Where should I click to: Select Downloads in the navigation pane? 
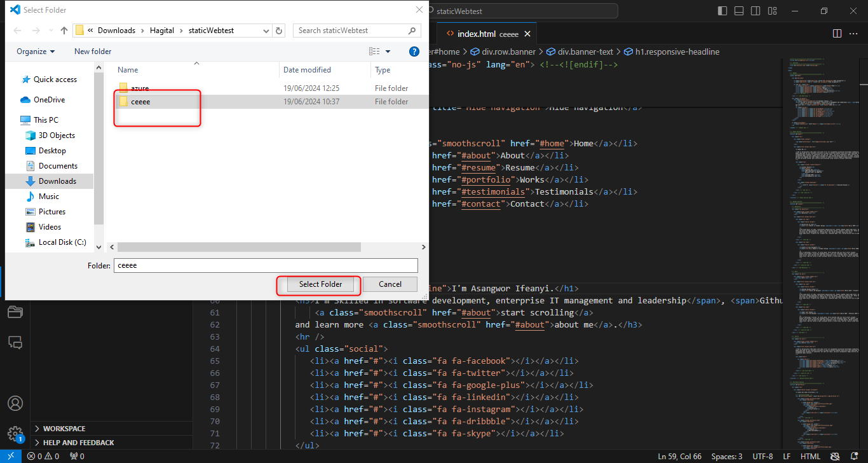[x=57, y=181]
